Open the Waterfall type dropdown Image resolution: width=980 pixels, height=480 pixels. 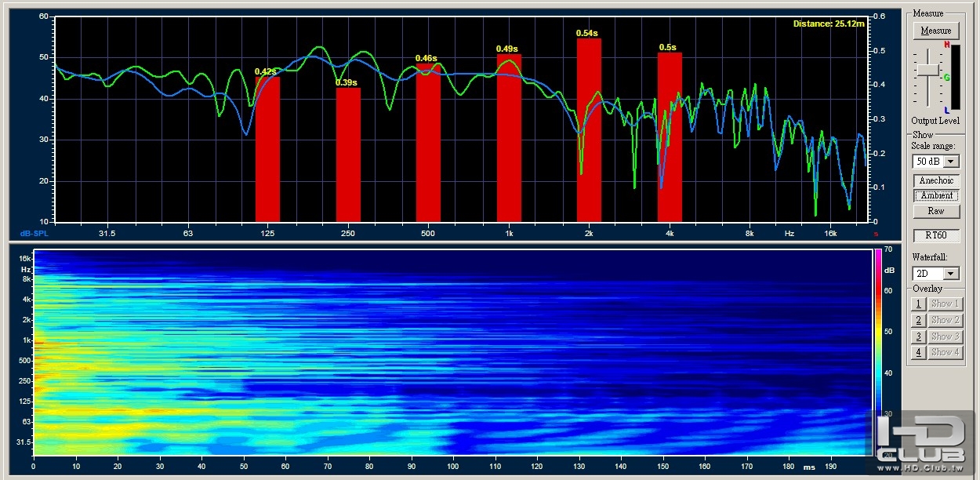[x=952, y=273]
